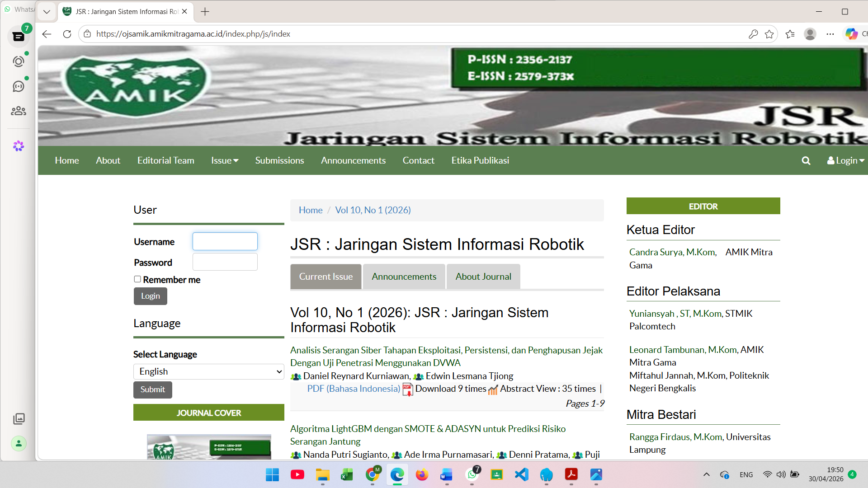Click the search magnifier in the journal navbar
The width and height of the screenshot is (868, 488).
(x=806, y=161)
